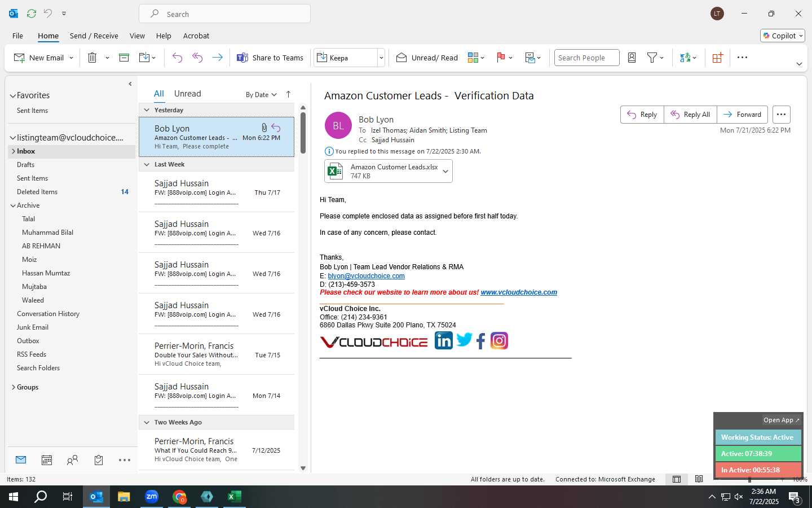The image size is (812, 508).
Task: Click Instagram icon in email signature
Action: click(499, 340)
